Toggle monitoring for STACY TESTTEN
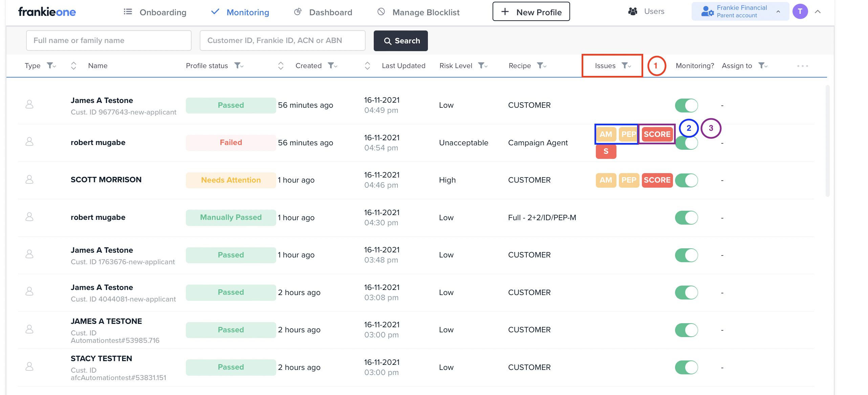The image size is (868, 395). (687, 368)
